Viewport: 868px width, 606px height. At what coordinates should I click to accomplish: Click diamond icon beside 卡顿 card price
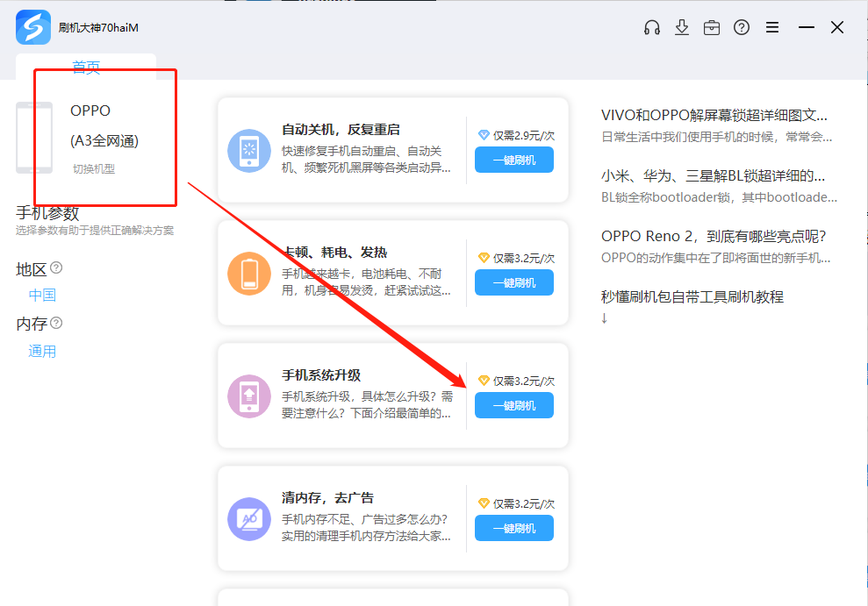[484, 258]
